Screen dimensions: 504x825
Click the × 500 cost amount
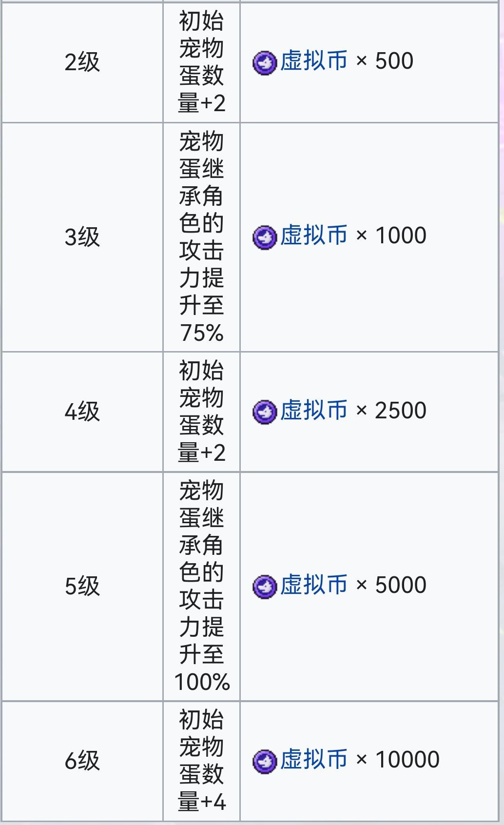point(385,61)
